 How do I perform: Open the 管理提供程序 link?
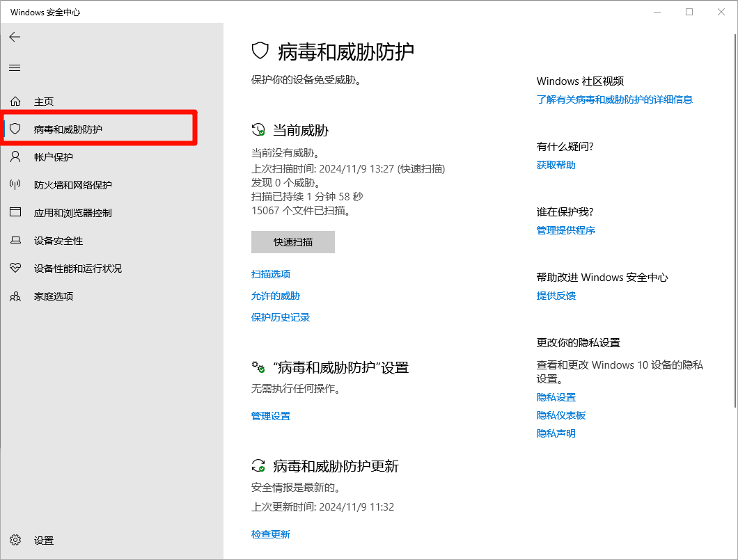(x=566, y=230)
